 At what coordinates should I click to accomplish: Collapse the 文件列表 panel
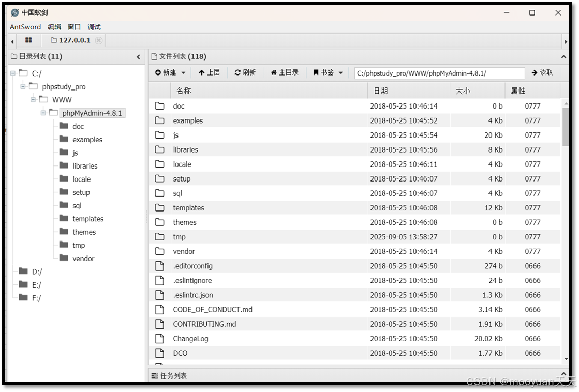click(563, 57)
